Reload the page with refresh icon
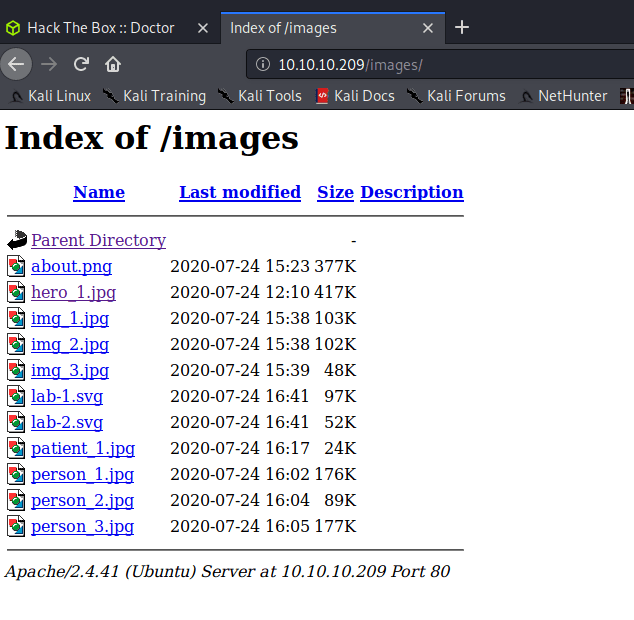Image resolution: width=634 pixels, height=620 pixels. (x=81, y=64)
